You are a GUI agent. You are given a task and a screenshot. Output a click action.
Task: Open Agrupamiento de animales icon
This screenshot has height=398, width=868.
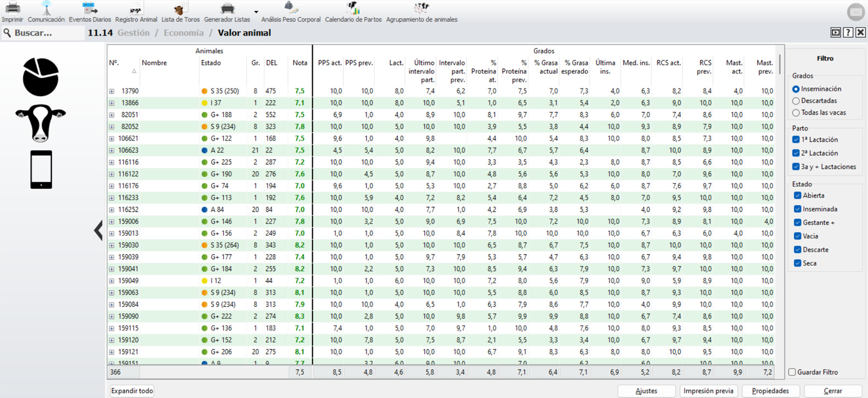(x=421, y=8)
